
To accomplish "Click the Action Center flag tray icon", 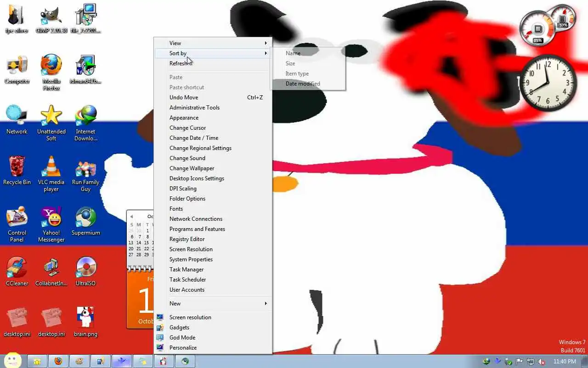I will click(x=520, y=362).
